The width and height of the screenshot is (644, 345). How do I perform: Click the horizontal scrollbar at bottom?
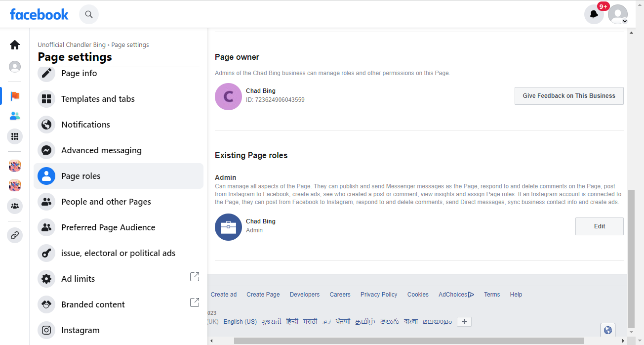408,341
